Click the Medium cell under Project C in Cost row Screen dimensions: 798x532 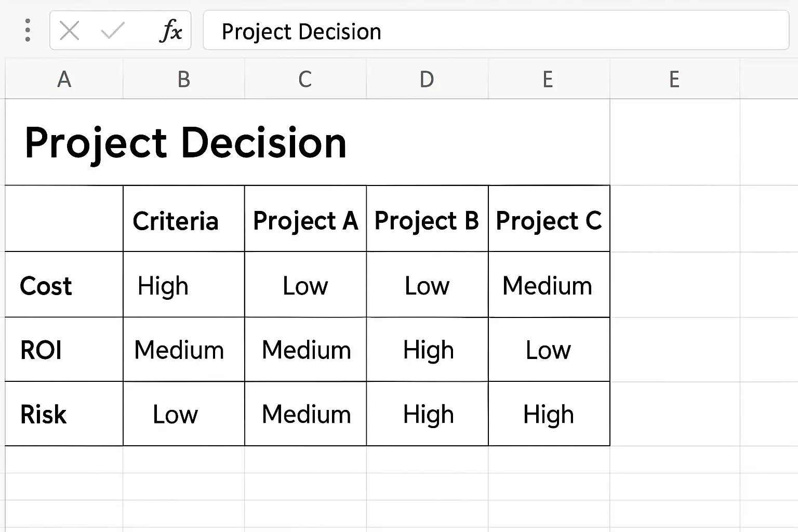[549, 285]
